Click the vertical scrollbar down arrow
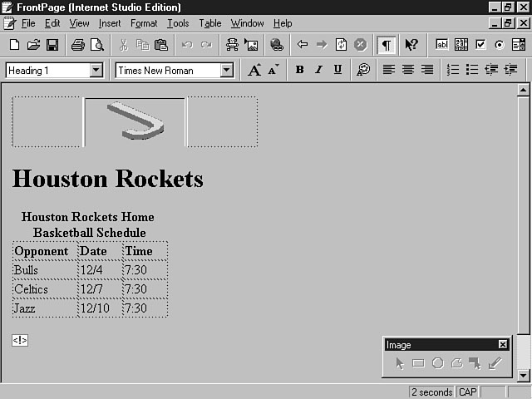Viewport: 532px width, 399px height. (x=523, y=375)
